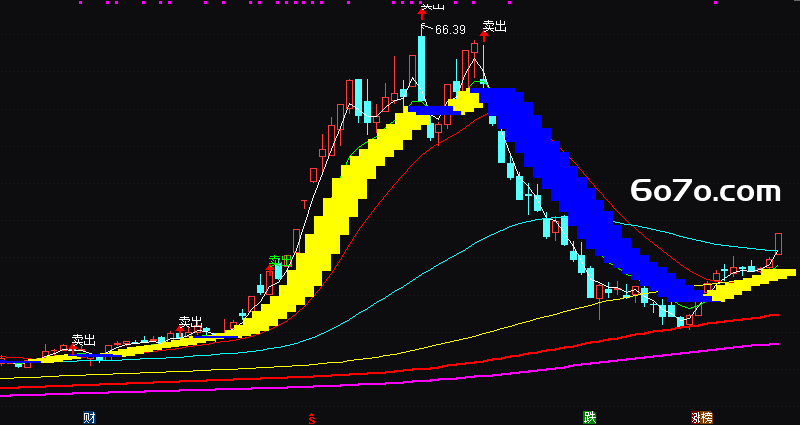Click the second 卖出 signal from the left
This screenshot has height=425, width=800.
click(x=190, y=322)
